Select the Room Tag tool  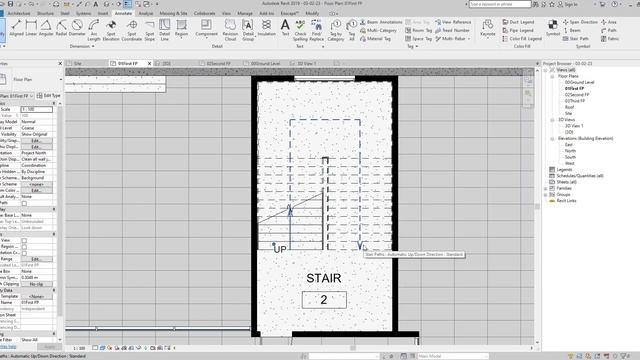pyautogui.click(x=418, y=30)
